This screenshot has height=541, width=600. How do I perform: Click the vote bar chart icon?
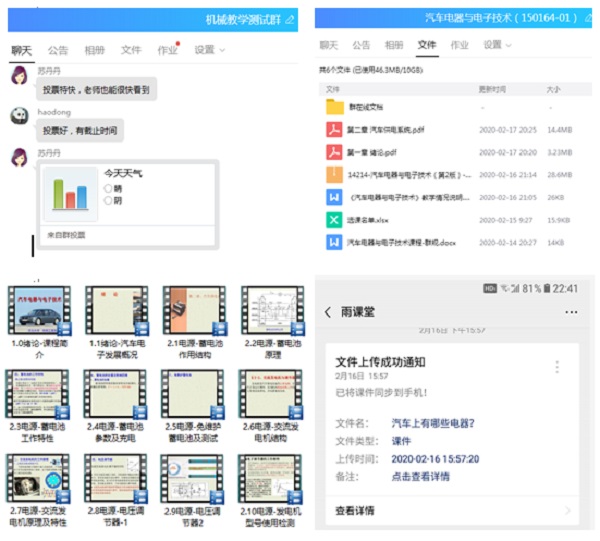coord(71,190)
